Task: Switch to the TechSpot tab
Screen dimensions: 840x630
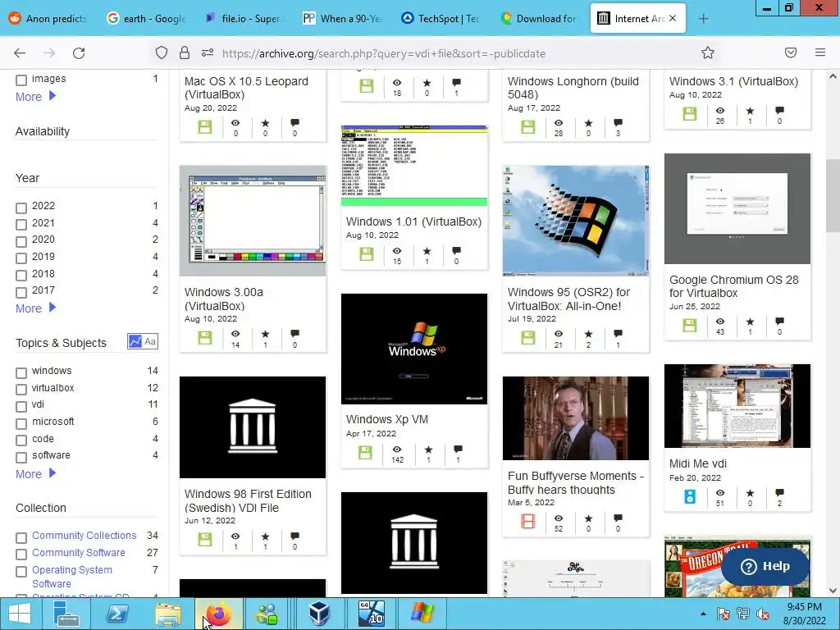Action: (x=441, y=19)
